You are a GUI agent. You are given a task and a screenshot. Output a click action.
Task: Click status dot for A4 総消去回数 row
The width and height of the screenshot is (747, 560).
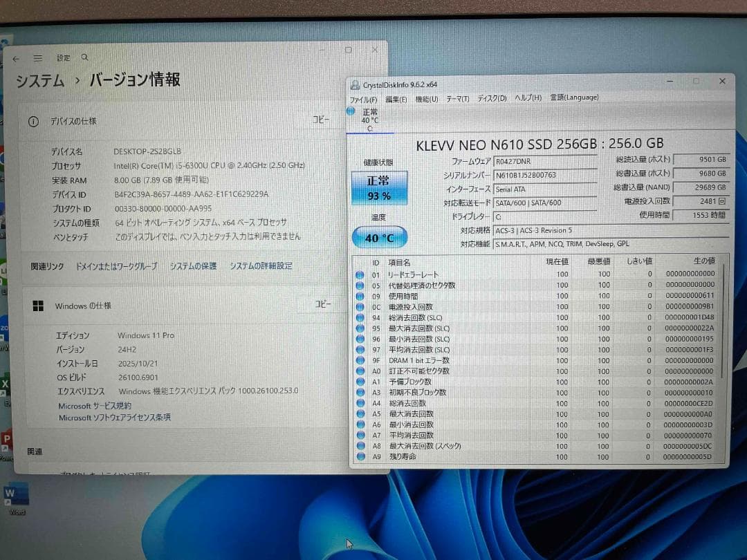pyautogui.click(x=360, y=403)
